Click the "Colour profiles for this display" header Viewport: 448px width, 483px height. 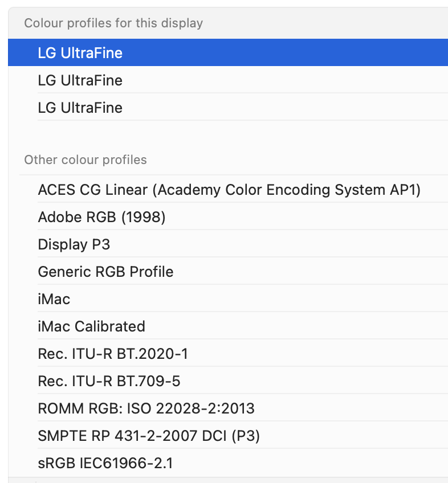click(x=113, y=23)
